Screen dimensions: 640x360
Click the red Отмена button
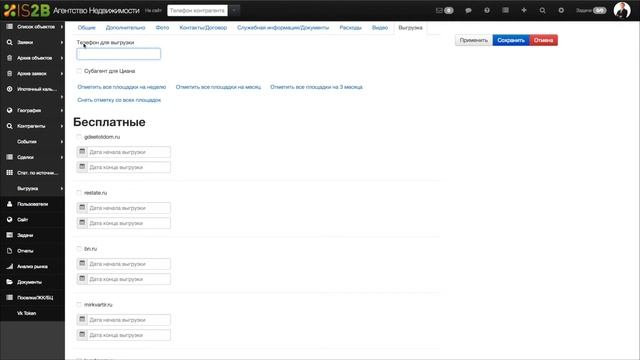point(543,40)
